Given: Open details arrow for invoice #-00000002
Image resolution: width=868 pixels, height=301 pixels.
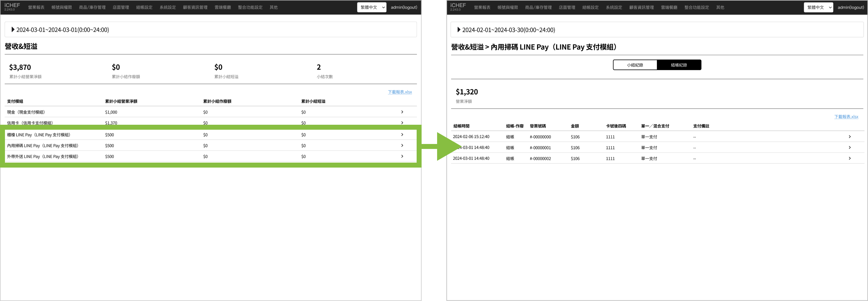Looking at the screenshot, I should pos(849,158).
